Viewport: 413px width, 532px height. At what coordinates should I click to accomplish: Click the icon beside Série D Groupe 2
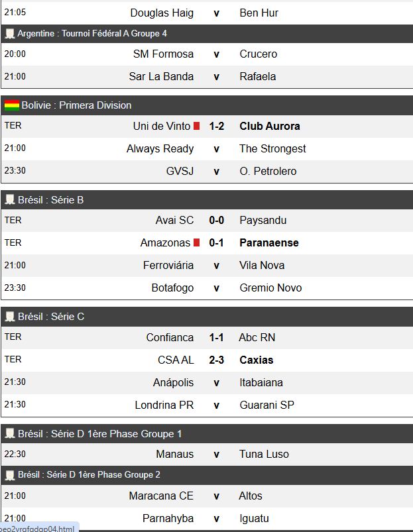[x=10, y=475]
